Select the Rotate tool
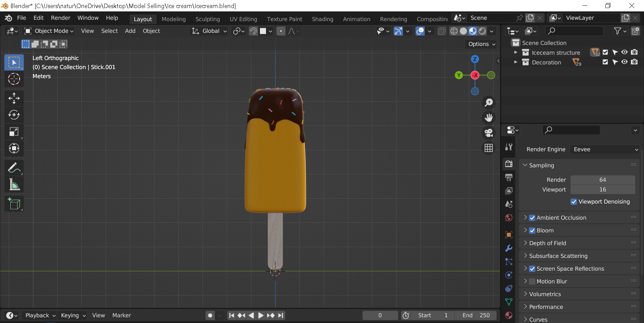This screenshot has height=323, width=644. [x=14, y=115]
